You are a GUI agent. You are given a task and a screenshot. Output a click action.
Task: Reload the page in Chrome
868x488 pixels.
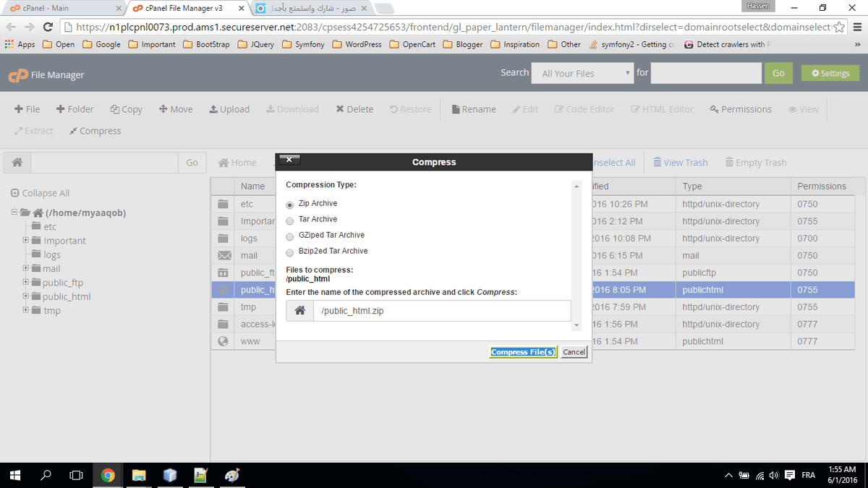pyautogui.click(x=48, y=27)
